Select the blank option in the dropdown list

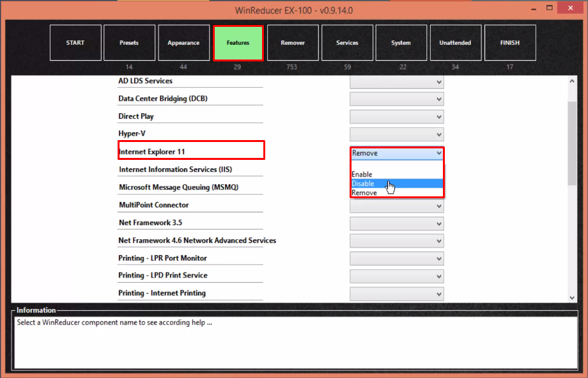tap(397, 166)
